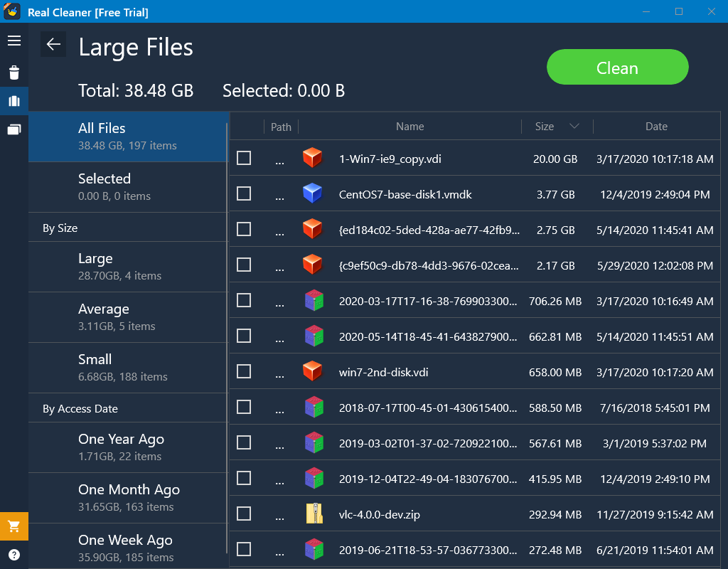Click the icon of 2020-03-17T17-16-38 file

tap(314, 300)
